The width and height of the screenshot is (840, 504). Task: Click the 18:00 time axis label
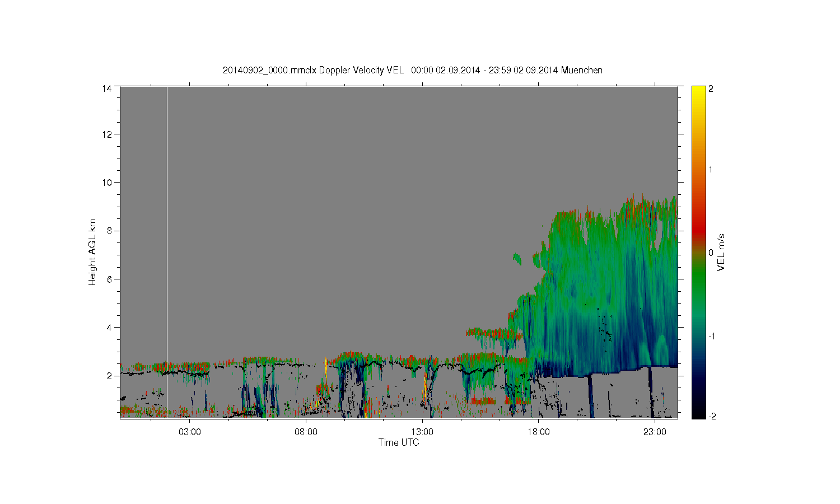tap(538, 432)
